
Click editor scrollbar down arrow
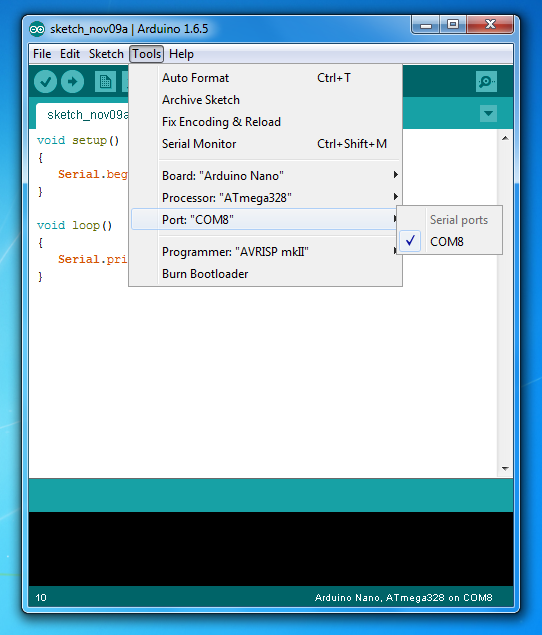505,469
